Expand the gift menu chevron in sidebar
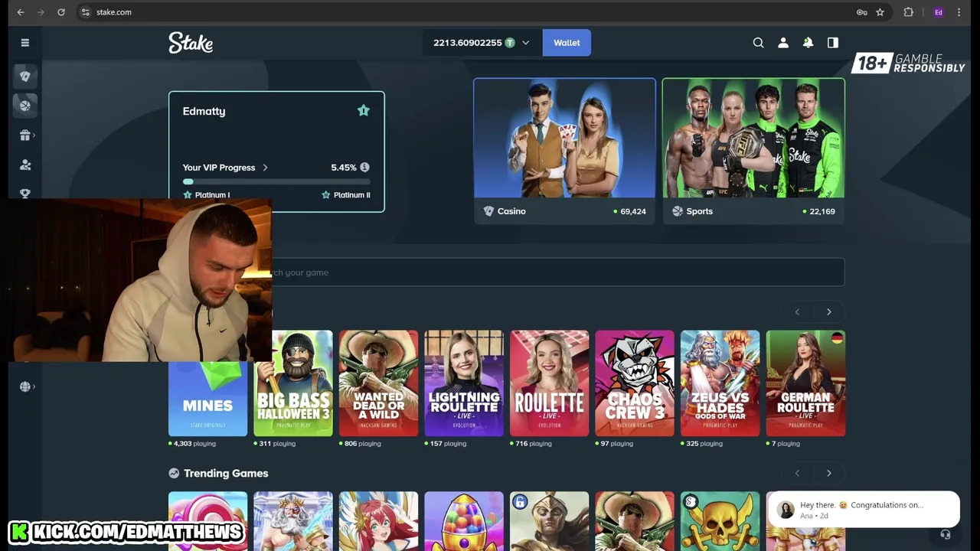 point(34,135)
